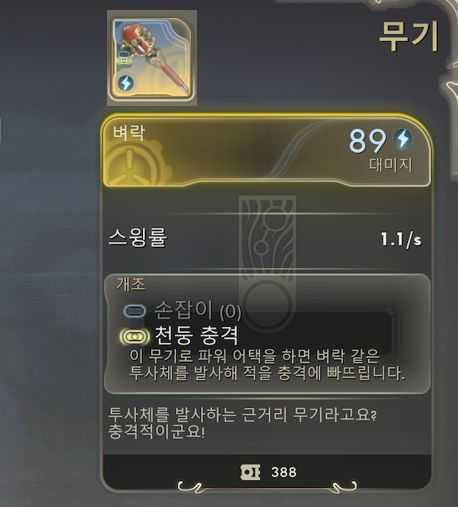Click the lightning badge on weapon thumbnail
The width and height of the screenshot is (458, 507).
coord(126,83)
